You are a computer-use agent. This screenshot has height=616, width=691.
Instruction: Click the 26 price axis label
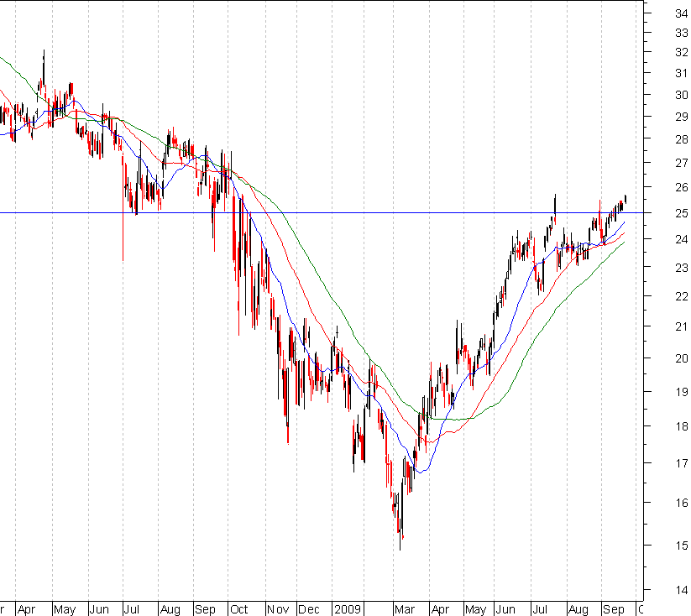[681, 188]
